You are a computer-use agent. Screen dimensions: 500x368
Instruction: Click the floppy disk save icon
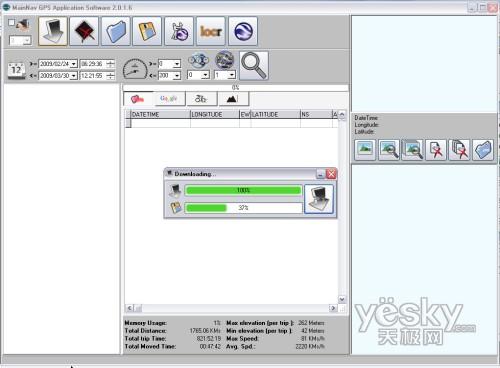pyautogui.click(x=147, y=31)
